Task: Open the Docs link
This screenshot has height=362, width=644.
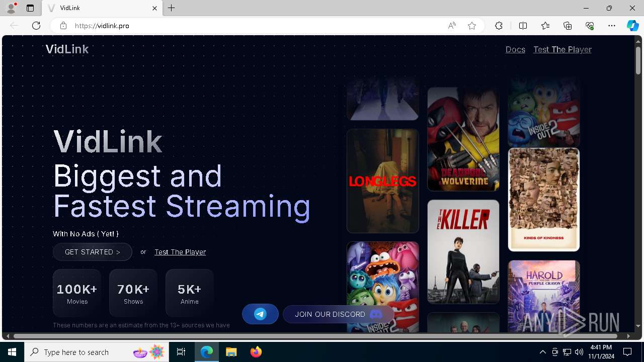Action: coord(515,49)
